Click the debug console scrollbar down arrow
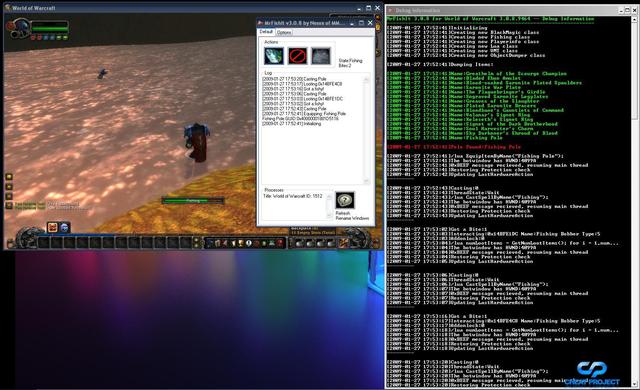 635,384
